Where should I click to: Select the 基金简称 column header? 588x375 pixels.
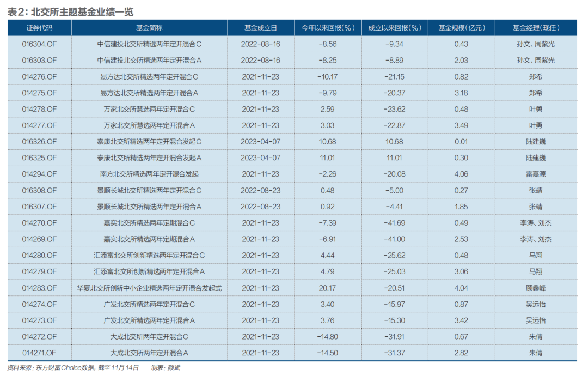(149, 28)
